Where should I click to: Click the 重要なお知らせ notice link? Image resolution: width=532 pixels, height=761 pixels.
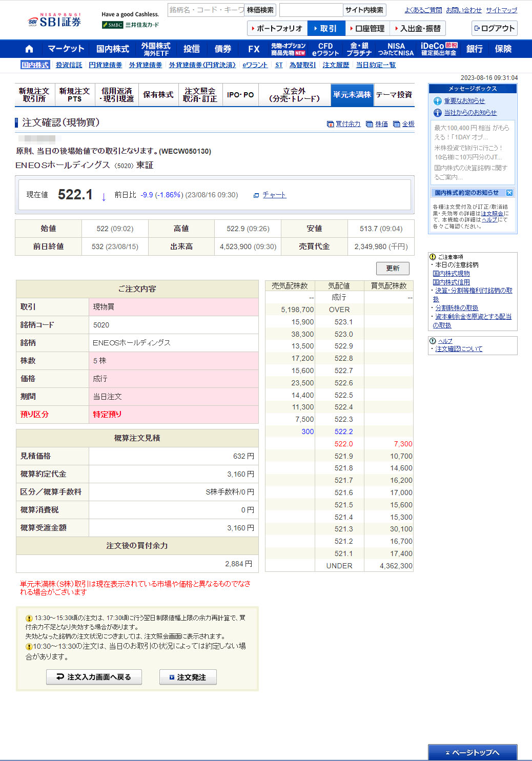464,101
